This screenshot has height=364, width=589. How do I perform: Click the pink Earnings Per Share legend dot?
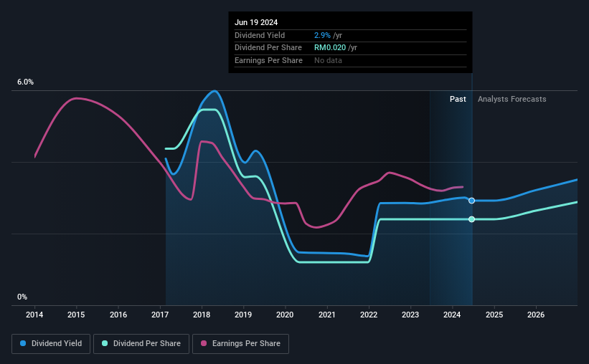[x=204, y=343]
